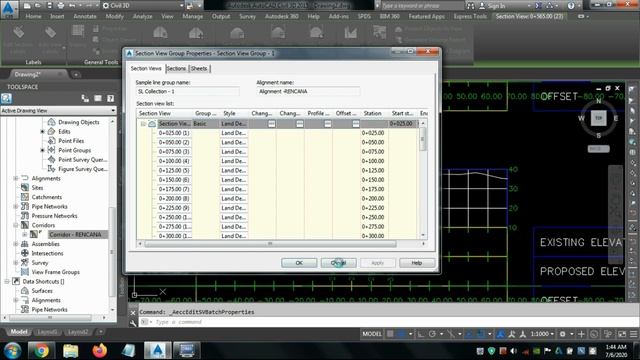Open File Explorer from the taskbar

tap(70, 351)
